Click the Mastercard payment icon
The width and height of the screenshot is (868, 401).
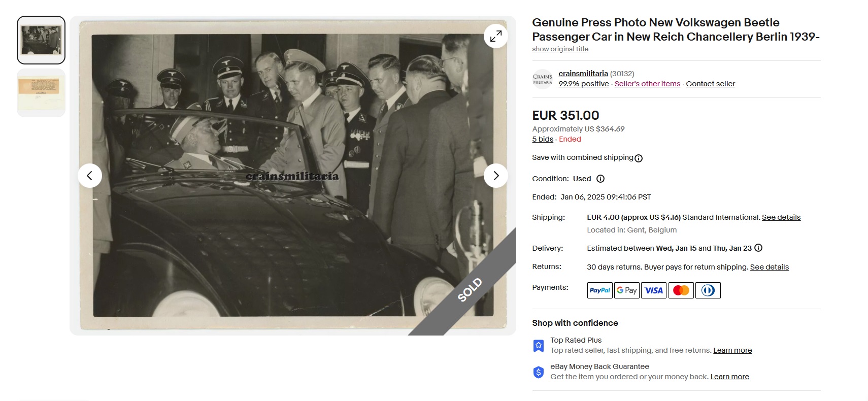(x=681, y=290)
